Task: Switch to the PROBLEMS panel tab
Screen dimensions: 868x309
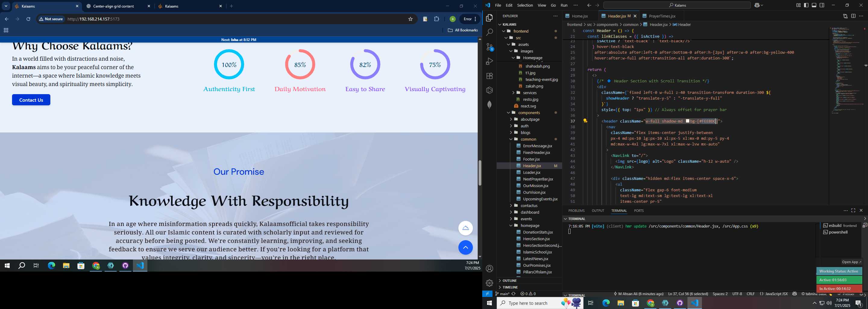Action: tap(576, 211)
